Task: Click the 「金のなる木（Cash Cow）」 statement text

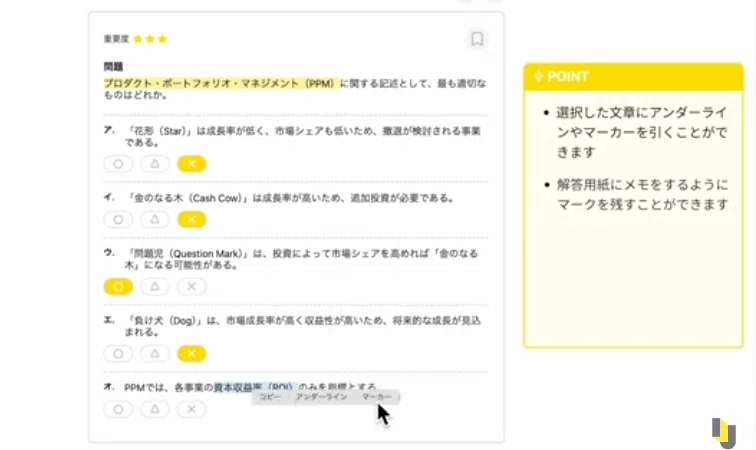Action: coord(289,198)
